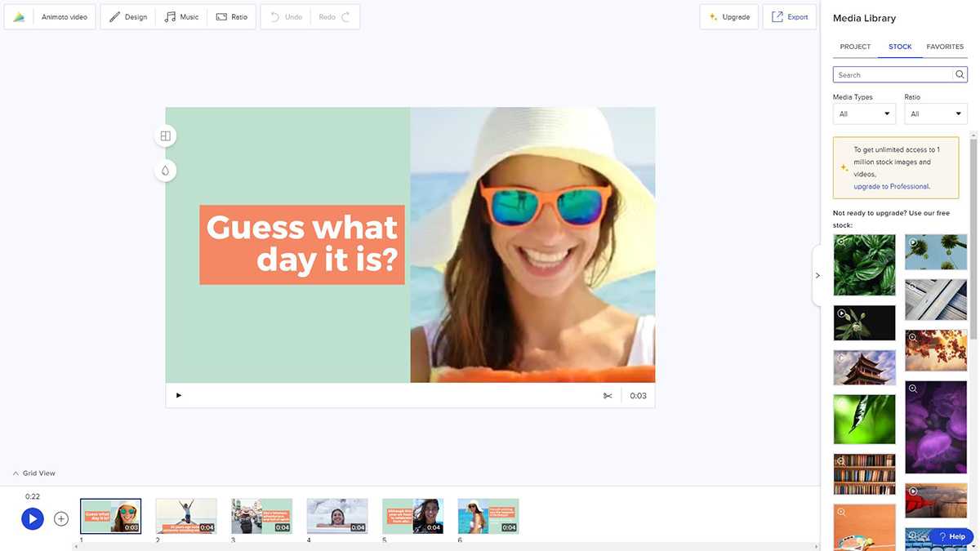Open the color droplet icon beside the preview
This screenshot has width=980, height=551.
[x=166, y=171]
